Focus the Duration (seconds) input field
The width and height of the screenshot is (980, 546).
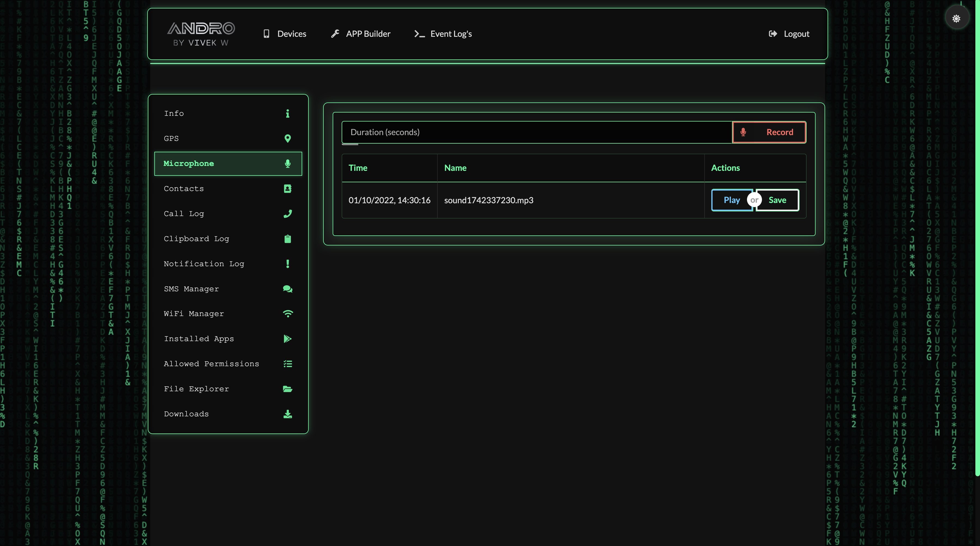[x=536, y=132]
